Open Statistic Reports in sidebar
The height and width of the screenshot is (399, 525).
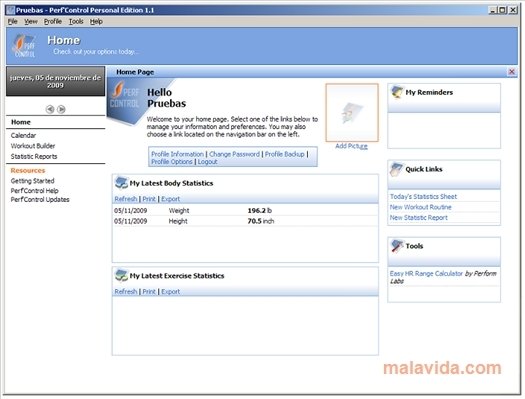(34, 156)
